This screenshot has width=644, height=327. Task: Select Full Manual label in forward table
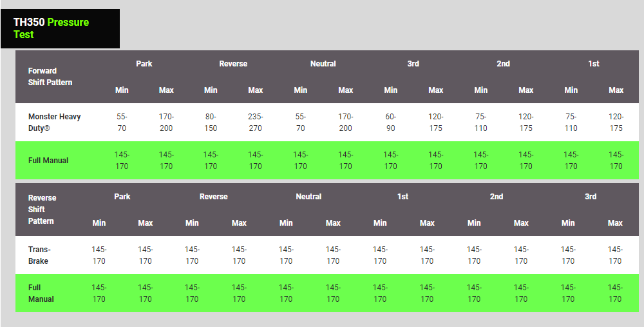click(48, 161)
